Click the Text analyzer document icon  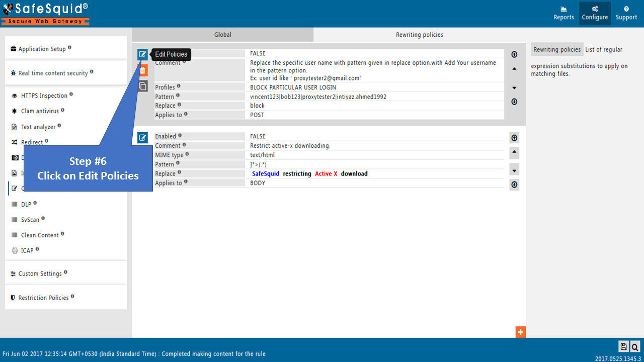(x=15, y=127)
